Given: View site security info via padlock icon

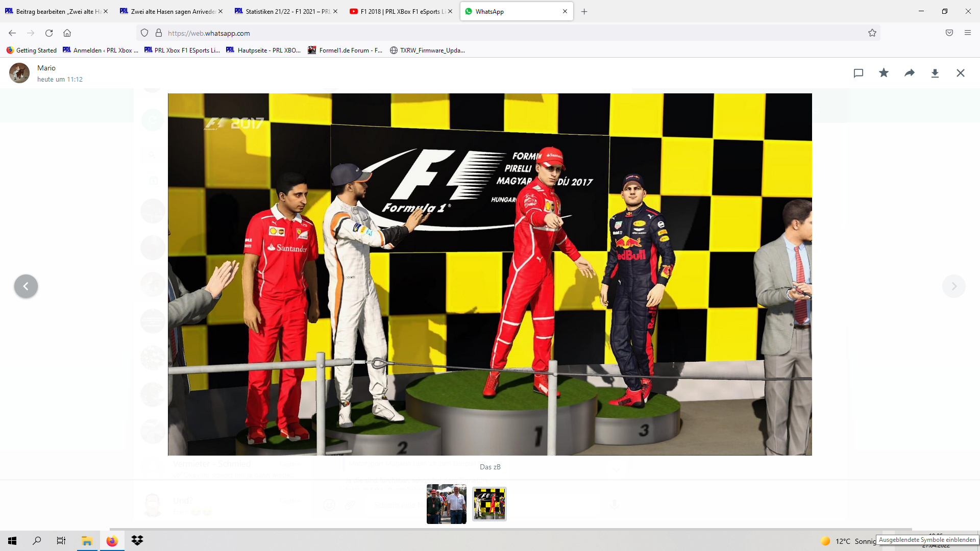Looking at the screenshot, I should click(159, 33).
